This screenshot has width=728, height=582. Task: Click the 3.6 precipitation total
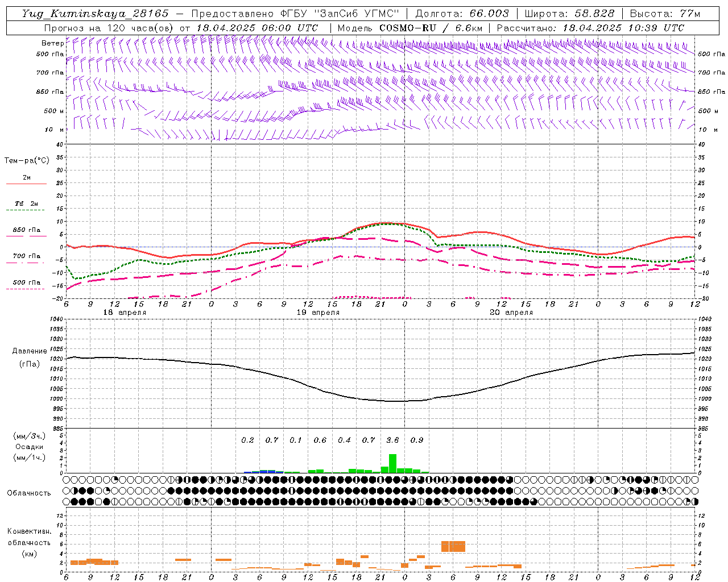[x=392, y=440]
